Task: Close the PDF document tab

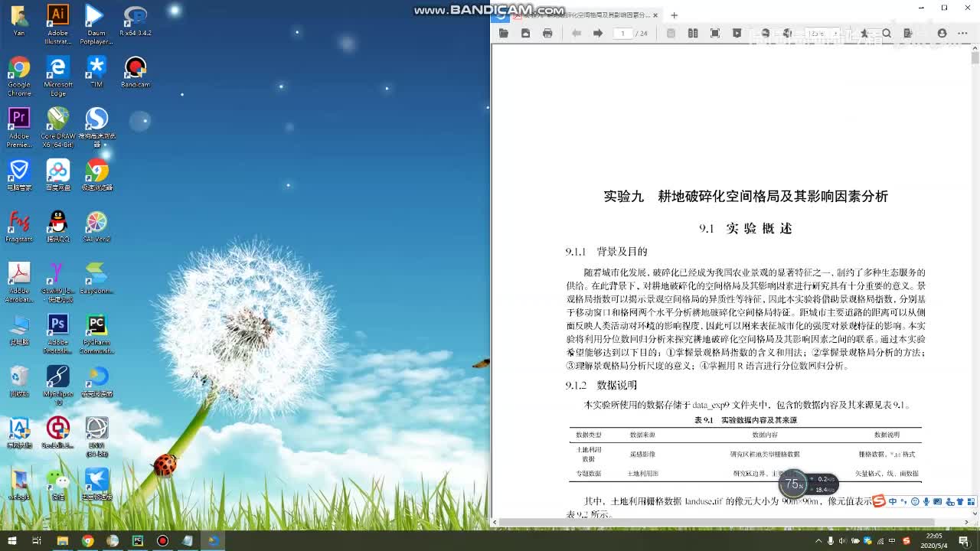Action: coord(655,15)
